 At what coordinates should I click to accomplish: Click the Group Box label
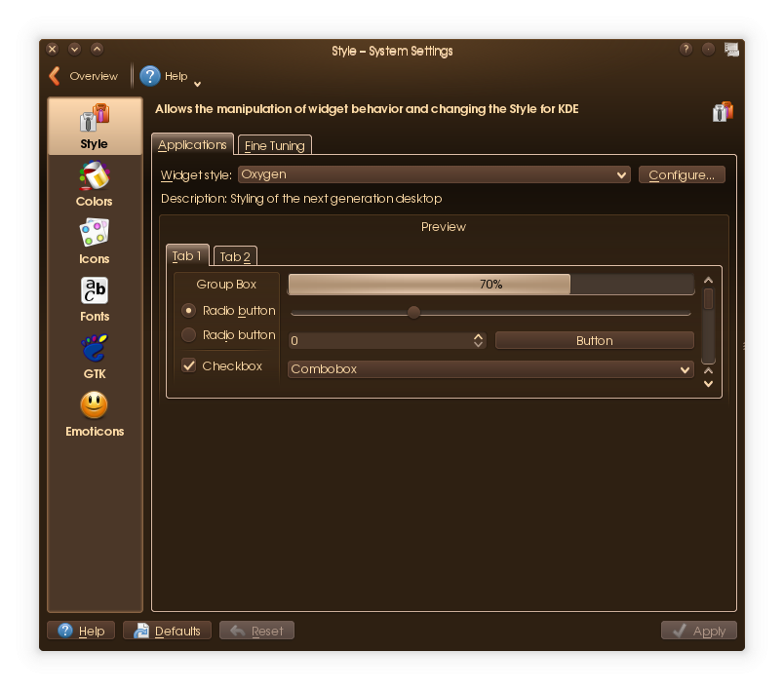tap(226, 285)
